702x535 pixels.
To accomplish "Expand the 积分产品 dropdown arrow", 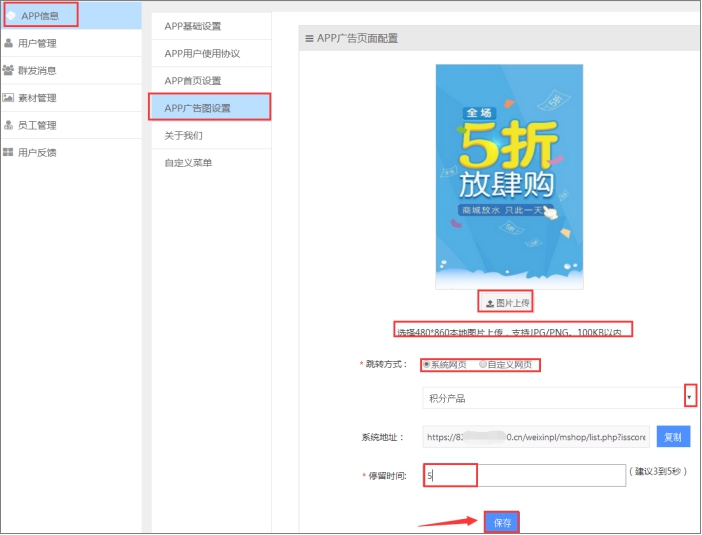I will click(x=689, y=397).
